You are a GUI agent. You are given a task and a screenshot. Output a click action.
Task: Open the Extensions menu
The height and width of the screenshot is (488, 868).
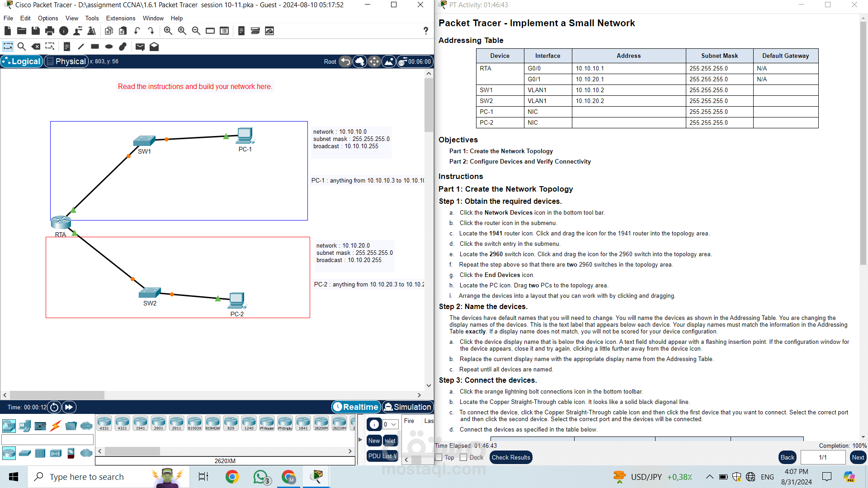[120, 18]
